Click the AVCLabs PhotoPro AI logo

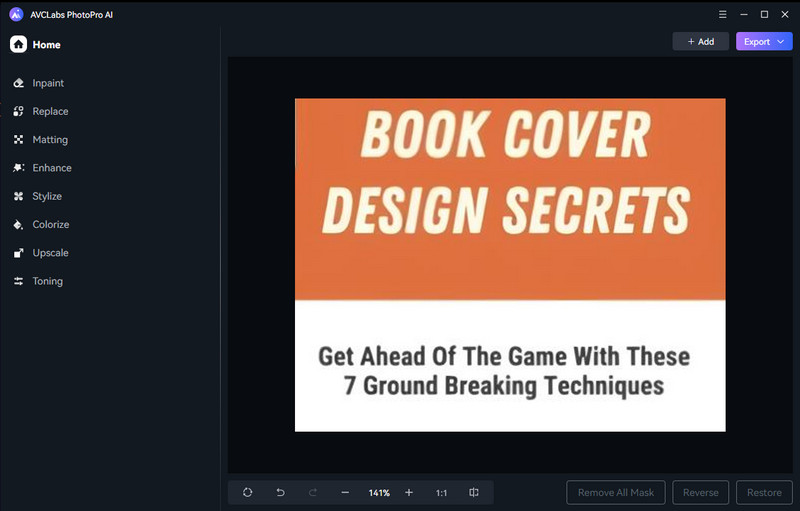tap(16, 14)
